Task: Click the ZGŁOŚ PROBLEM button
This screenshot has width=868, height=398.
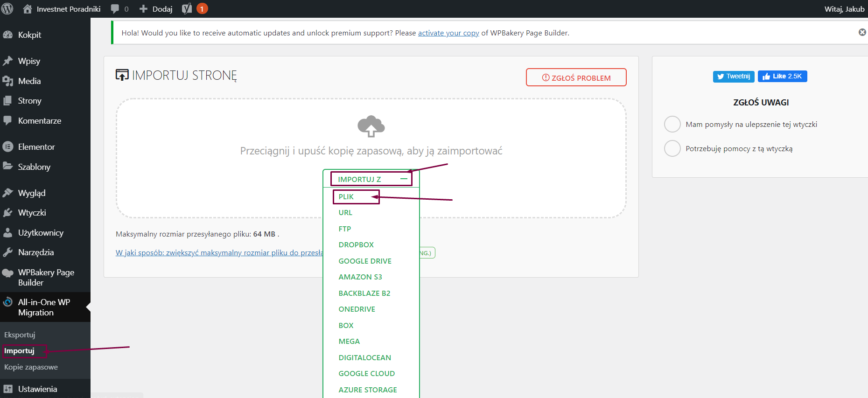Action: coord(576,78)
